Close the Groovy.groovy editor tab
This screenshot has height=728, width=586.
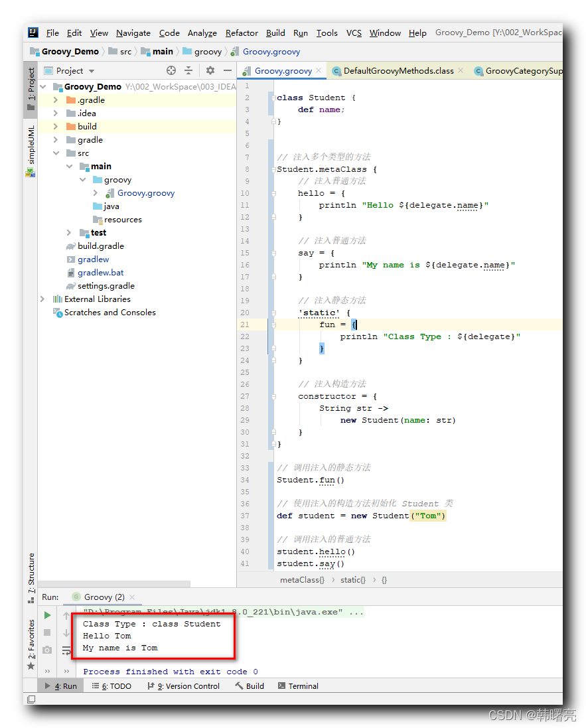[x=319, y=70]
